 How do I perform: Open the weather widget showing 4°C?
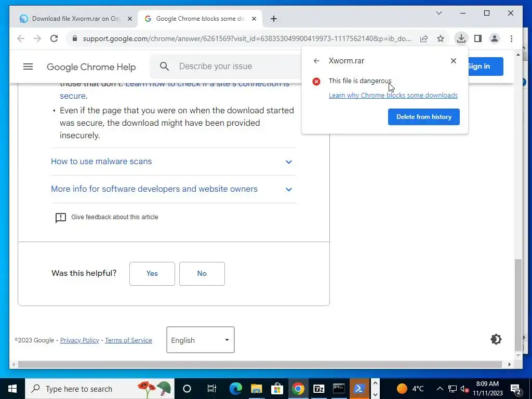(x=410, y=389)
